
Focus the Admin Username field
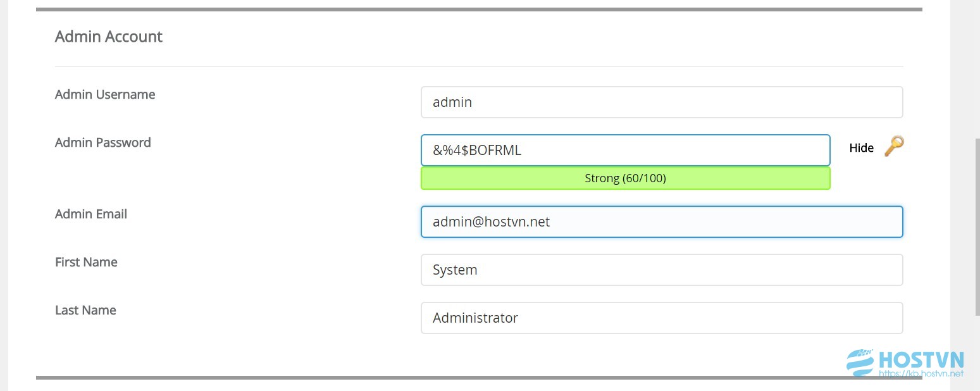click(x=662, y=102)
